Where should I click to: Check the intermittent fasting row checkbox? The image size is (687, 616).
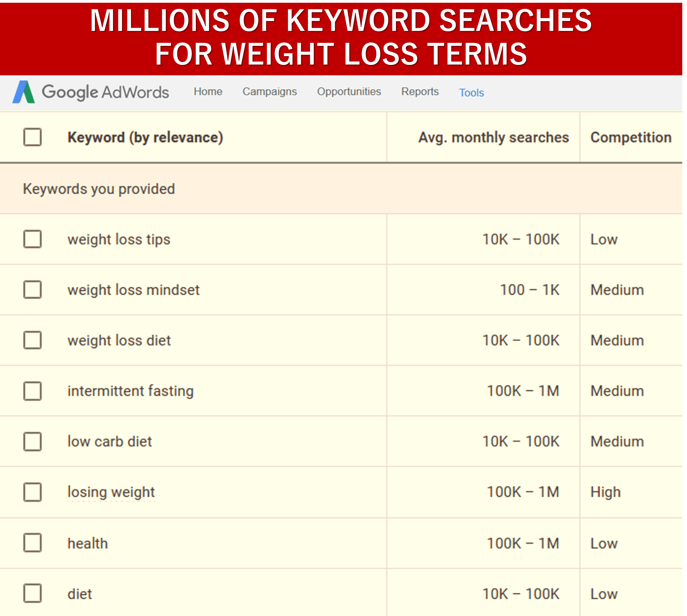(x=33, y=391)
